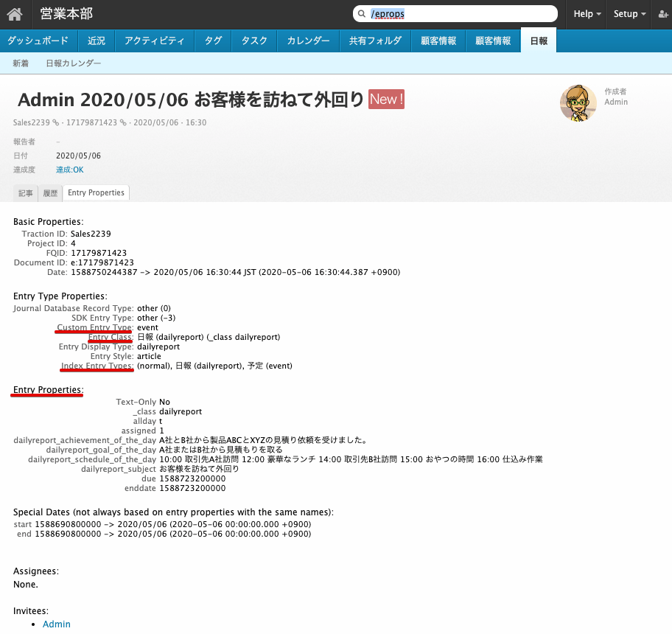
Task: Go to the ダッシュボード navigation tab
Action: click(38, 41)
